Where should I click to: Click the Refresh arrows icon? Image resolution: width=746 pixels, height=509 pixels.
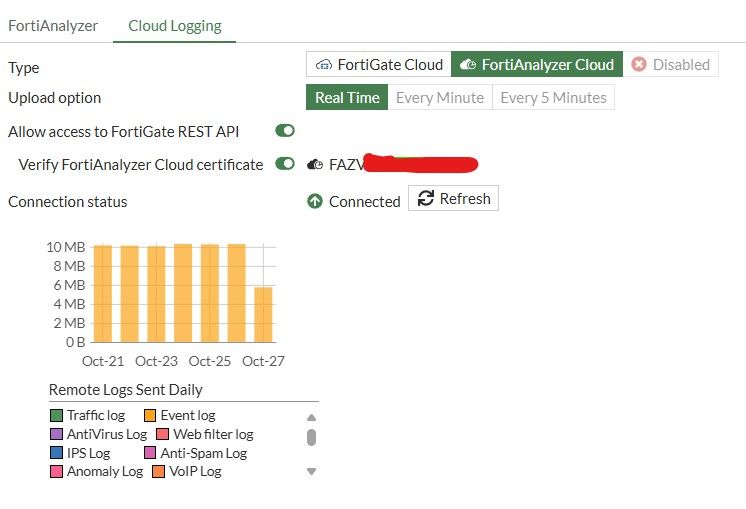426,199
